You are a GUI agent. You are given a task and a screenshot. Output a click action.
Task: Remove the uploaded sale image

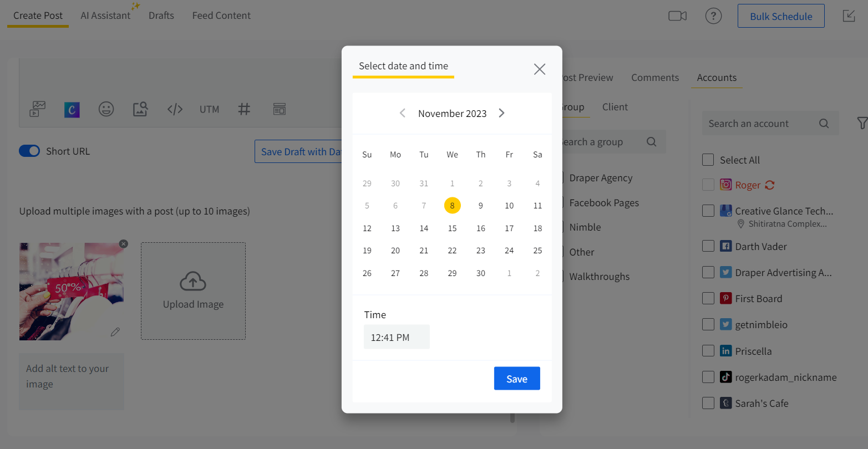124,244
